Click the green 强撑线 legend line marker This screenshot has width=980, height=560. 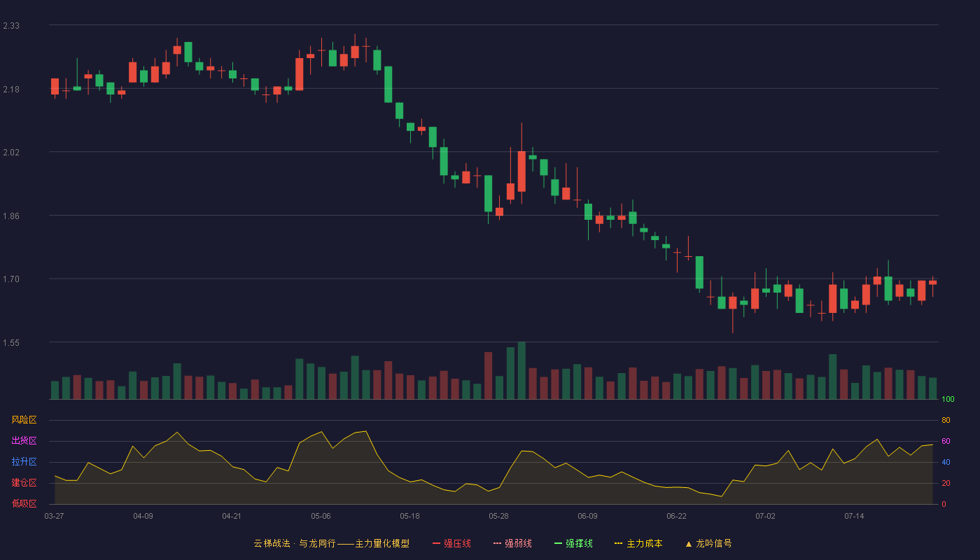[x=558, y=544]
